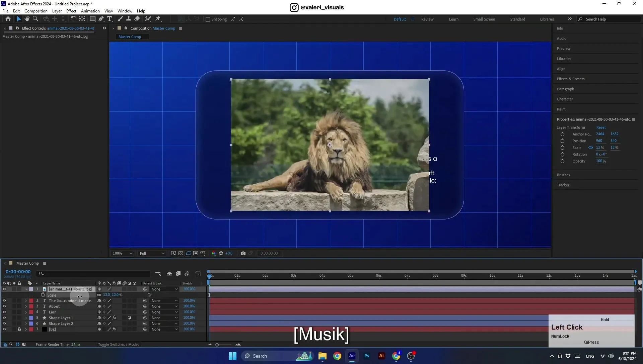Image resolution: width=643 pixels, height=364 pixels.
Task: Click the red label swatch of About layer
Action: (x=31, y=306)
